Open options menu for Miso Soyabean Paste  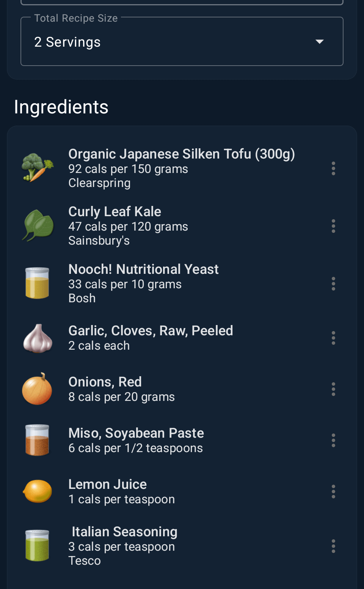click(333, 440)
